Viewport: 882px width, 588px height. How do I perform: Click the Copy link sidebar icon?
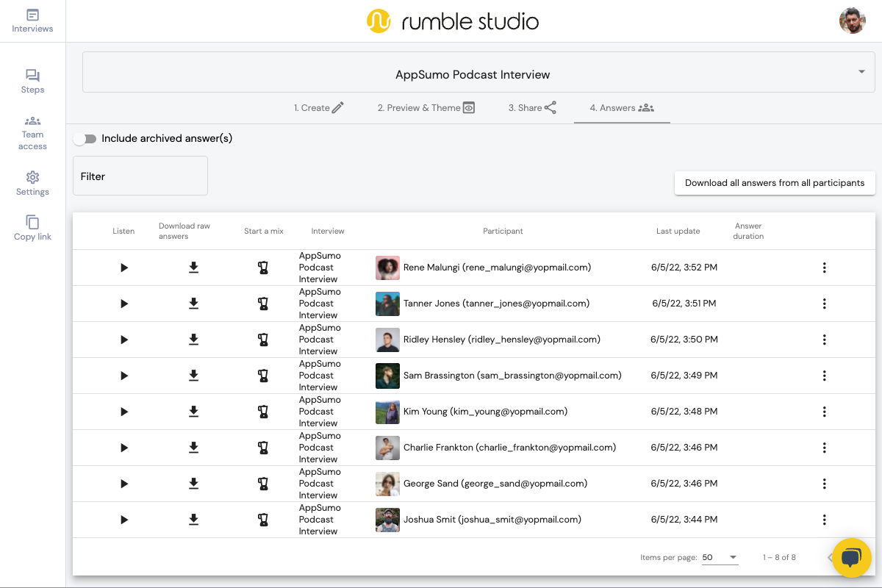[x=32, y=228]
